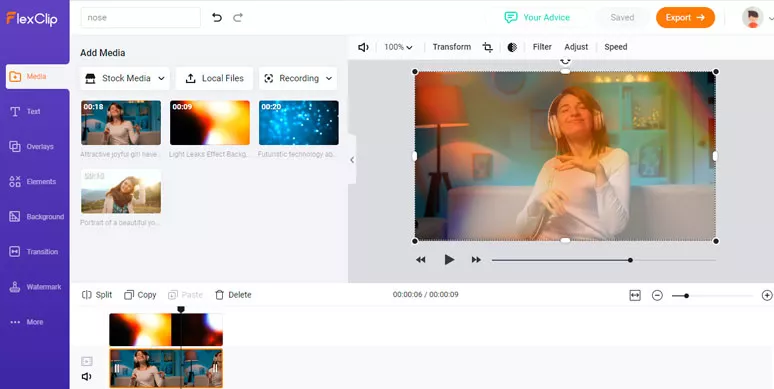Click the greyed-out Paste button
The image size is (774, 389).
click(186, 295)
